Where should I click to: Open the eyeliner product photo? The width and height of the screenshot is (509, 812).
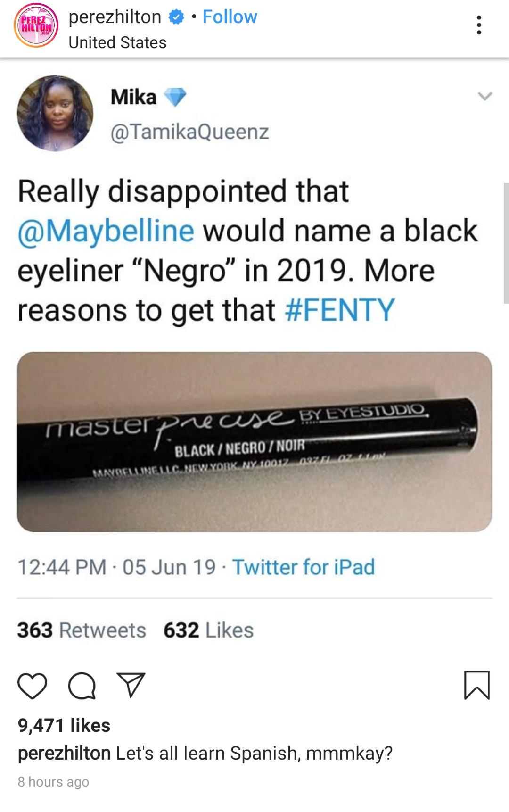click(x=254, y=442)
